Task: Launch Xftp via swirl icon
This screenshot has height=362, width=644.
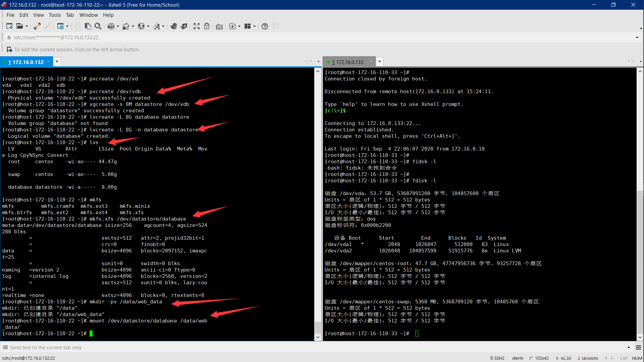Action: [x=174, y=26]
